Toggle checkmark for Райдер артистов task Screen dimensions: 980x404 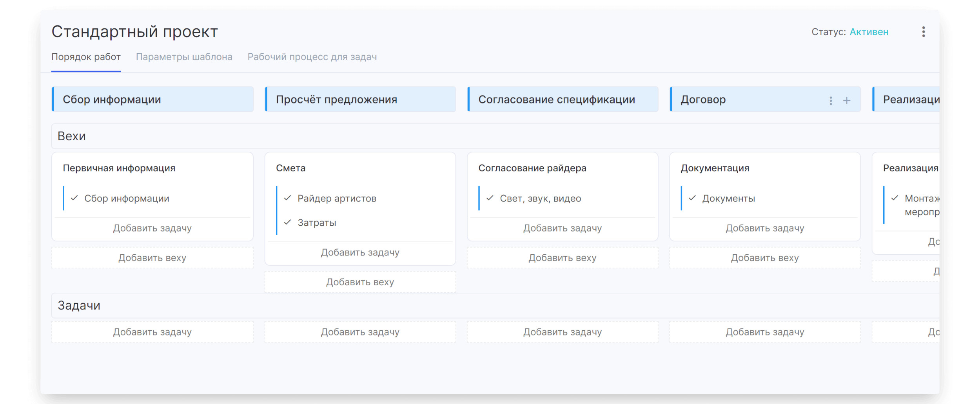(x=288, y=198)
